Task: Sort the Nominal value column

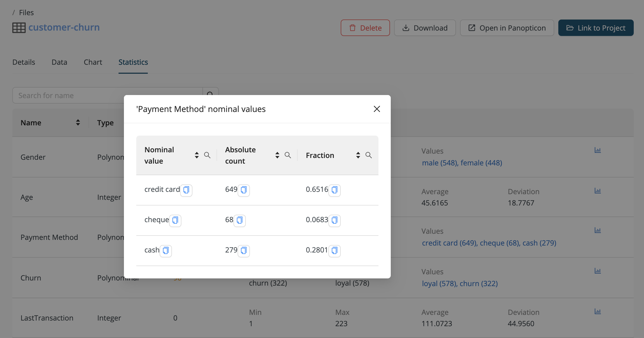Action: tap(197, 155)
